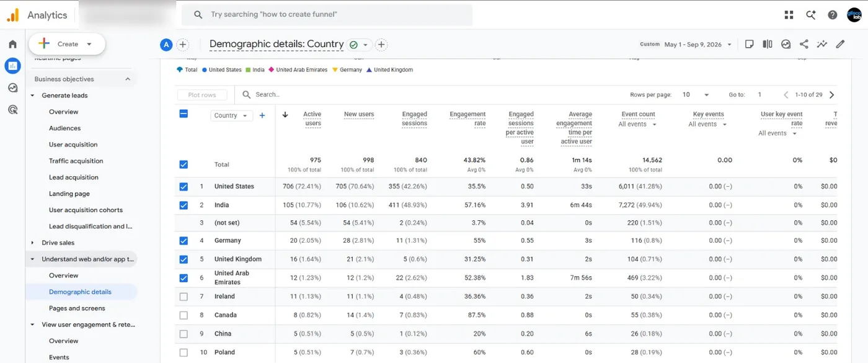
Task: Open the trend sparkline insights icon
Action: click(x=822, y=44)
